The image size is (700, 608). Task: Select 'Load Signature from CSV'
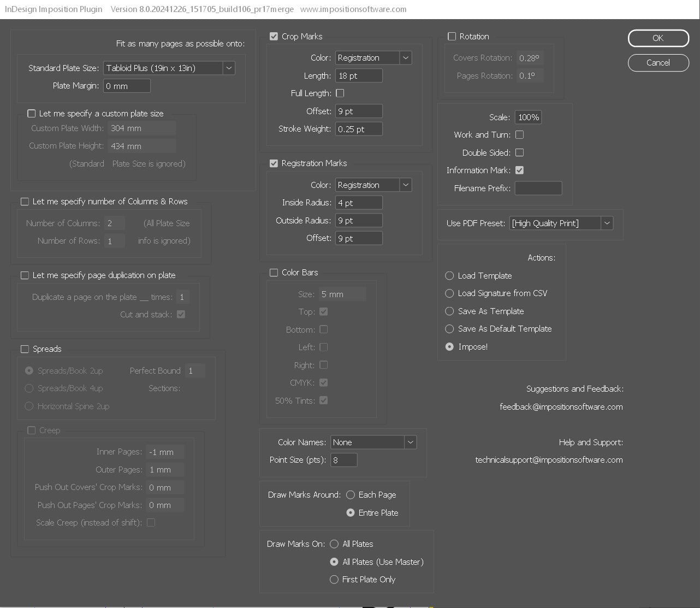(449, 293)
